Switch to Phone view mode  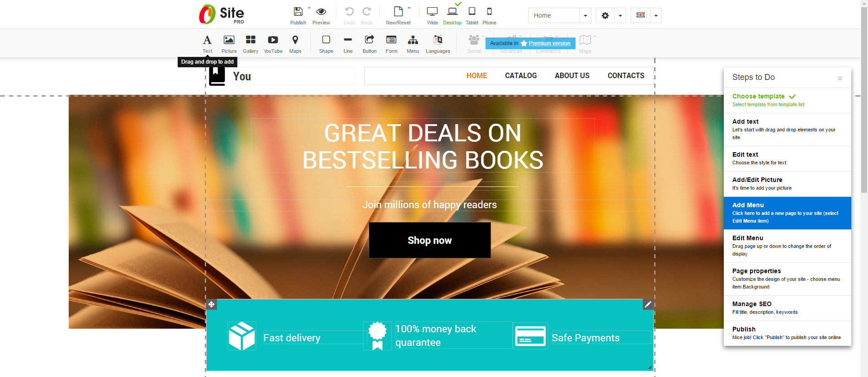point(489,12)
